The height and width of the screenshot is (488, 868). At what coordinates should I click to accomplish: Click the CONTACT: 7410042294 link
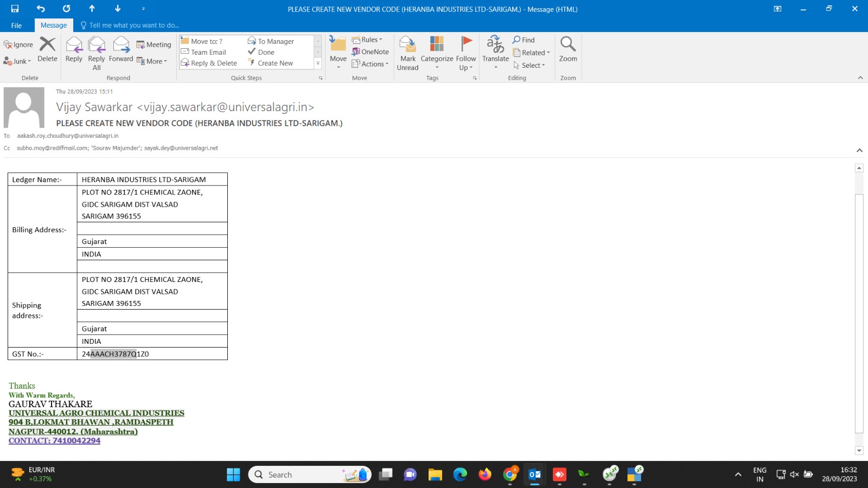click(x=54, y=441)
